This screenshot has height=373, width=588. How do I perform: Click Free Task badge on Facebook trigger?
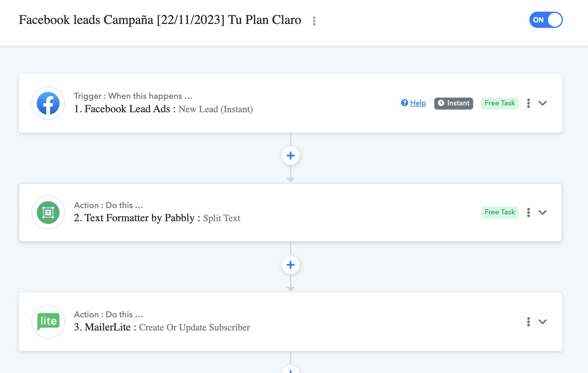click(x=499, y=103)
